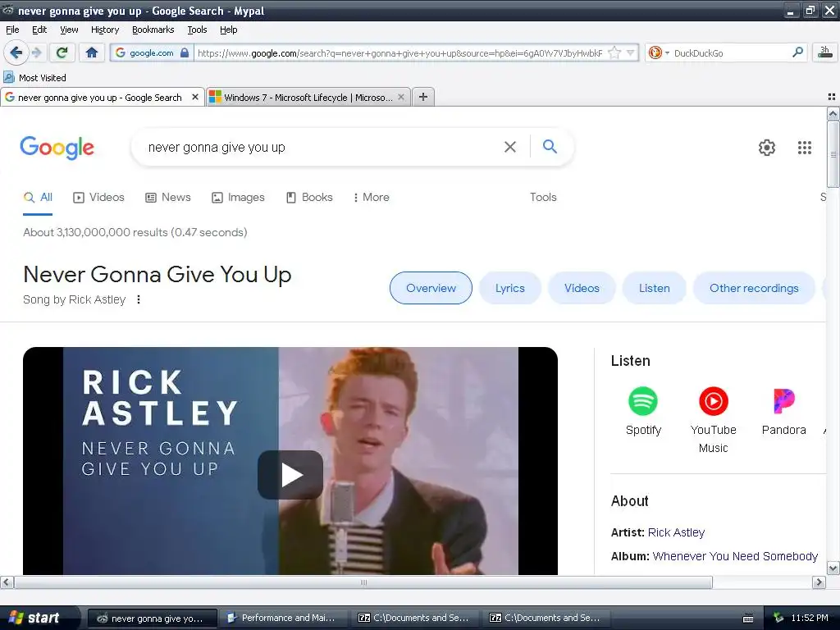This screenshot has height=630, width=840.
Task: Go back with the browser back arrow
Action: (x=16, y=52)
